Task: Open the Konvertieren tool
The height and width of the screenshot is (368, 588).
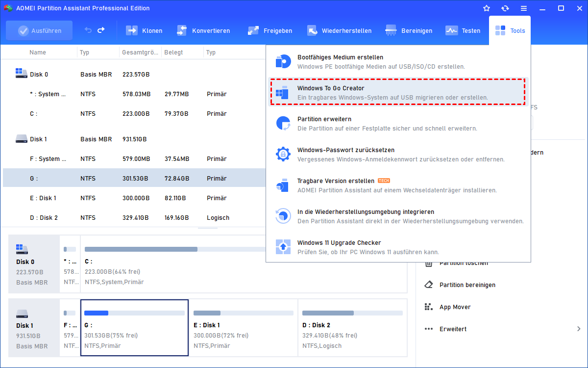Action: tap(182, 30)
